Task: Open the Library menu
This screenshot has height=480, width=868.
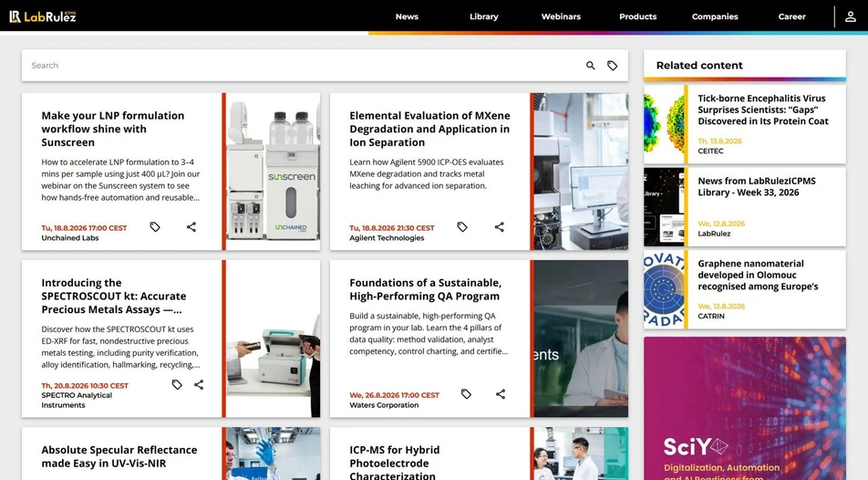Action: click(484, 16)
